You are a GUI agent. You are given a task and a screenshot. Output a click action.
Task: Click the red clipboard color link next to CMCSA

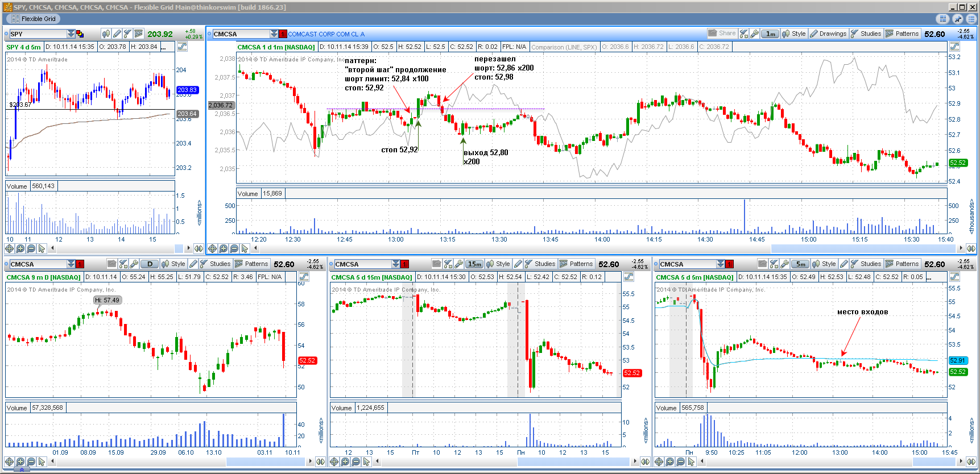(283, 34)
